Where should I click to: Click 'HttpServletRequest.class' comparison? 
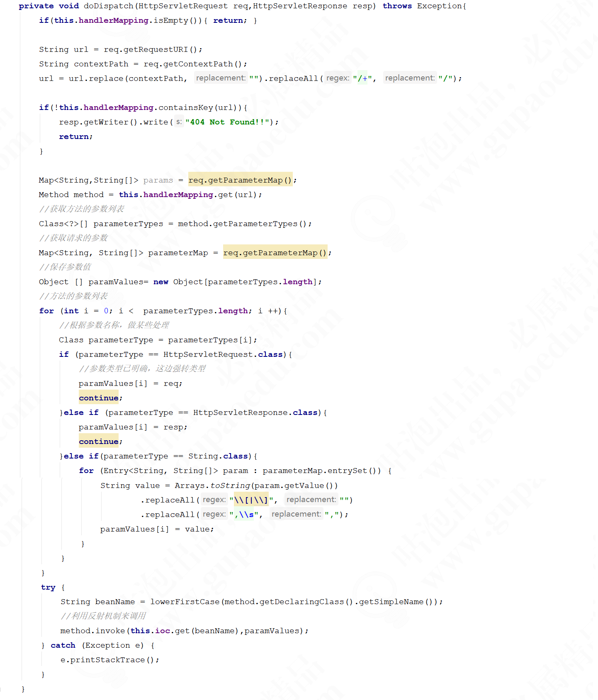tap(223, 355)
